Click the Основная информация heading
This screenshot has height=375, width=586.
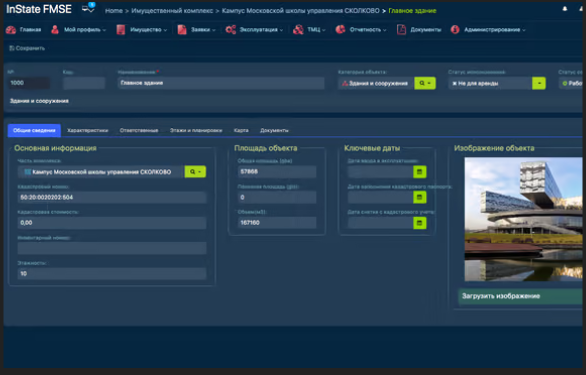click(55, 148)
